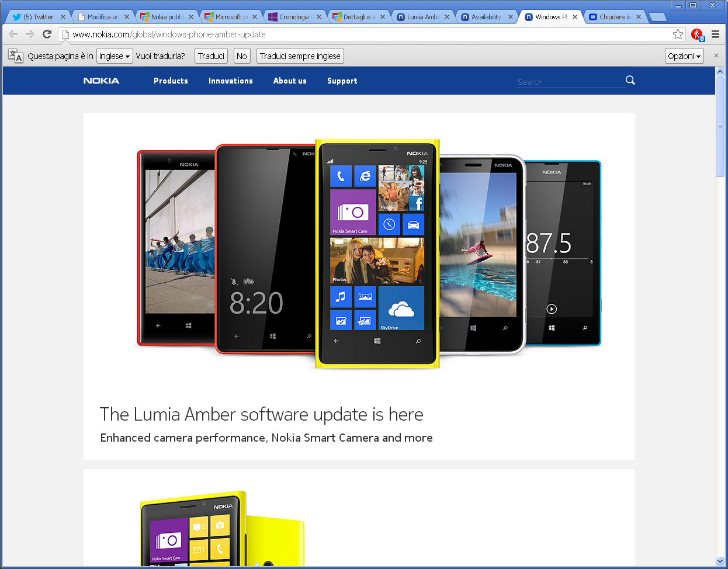Click the Nokia Search input field
This screenshot has height=569, width=728.
point(570,82)
